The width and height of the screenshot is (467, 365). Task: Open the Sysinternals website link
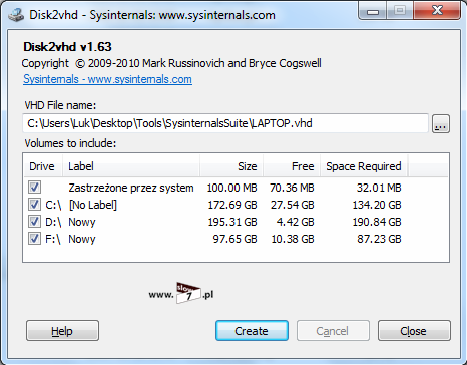[x=107, y=79]
